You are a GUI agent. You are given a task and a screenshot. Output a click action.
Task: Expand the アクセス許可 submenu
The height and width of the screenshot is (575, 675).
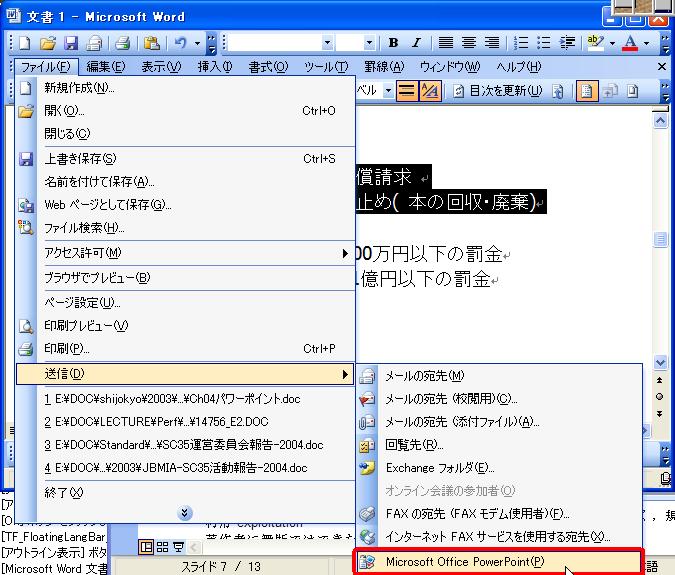pos(185,253)
